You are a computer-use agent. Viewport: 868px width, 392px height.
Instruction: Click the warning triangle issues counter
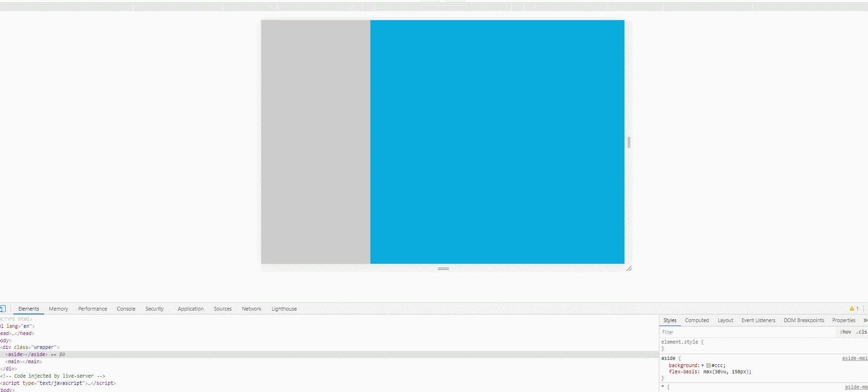click(x=854, y=309)
